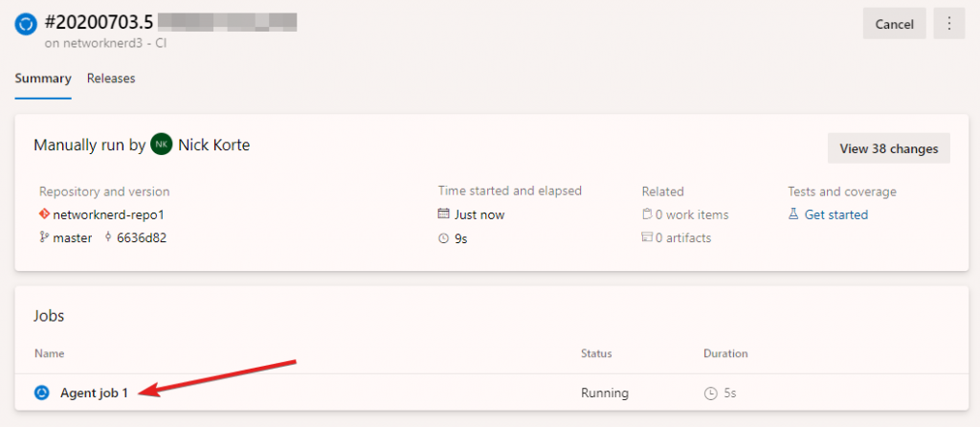The image size is (980, 427).
Task: Click the commit icon beside 6636d82
Action: point(108,237)
